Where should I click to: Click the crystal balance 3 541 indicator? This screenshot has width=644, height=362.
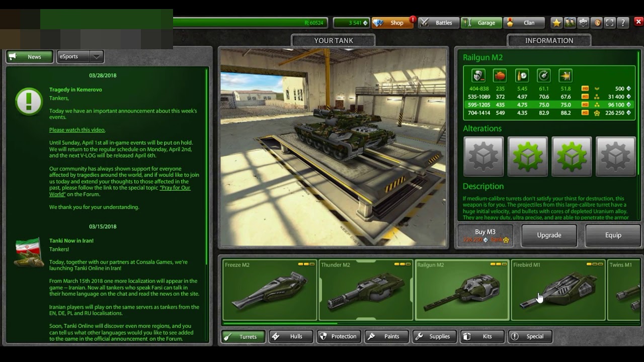(x=351, y=23)
